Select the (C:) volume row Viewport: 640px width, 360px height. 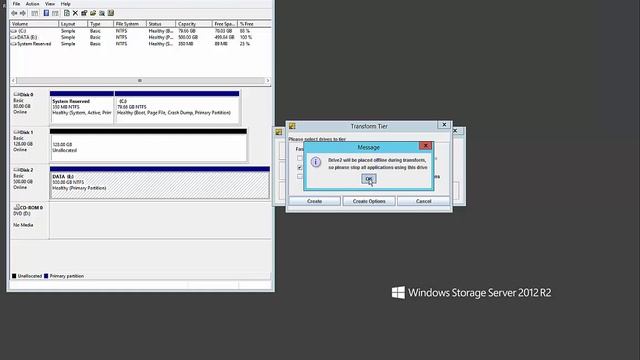click(x=140, y=31)
